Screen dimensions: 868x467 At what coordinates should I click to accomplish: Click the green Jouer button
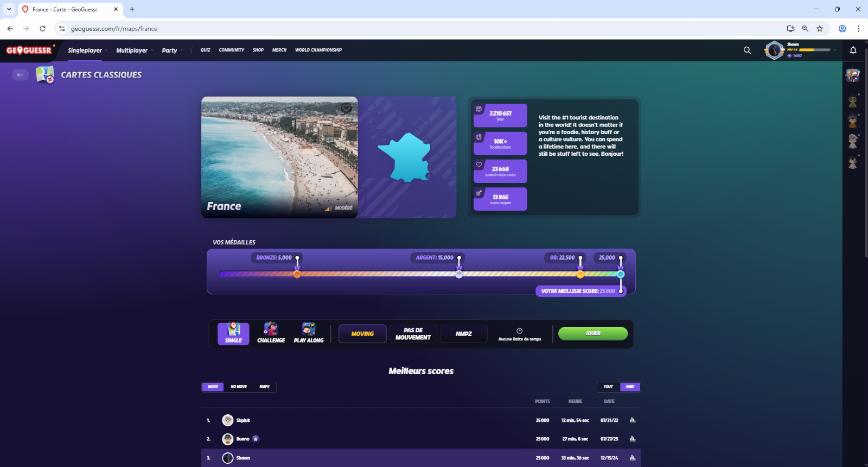(x=593, y=333)
